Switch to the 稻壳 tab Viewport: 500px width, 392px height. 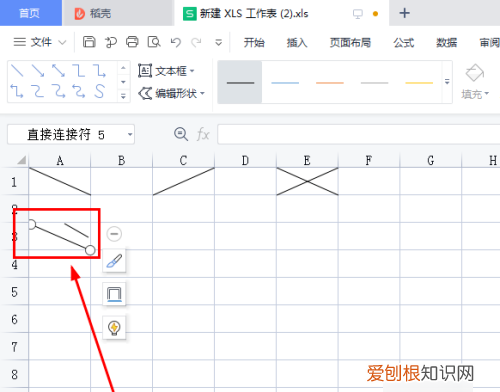point(118,13)
